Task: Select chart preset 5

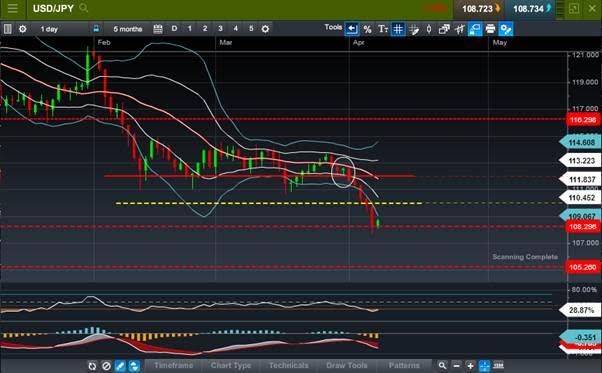Action: point(251,29)
